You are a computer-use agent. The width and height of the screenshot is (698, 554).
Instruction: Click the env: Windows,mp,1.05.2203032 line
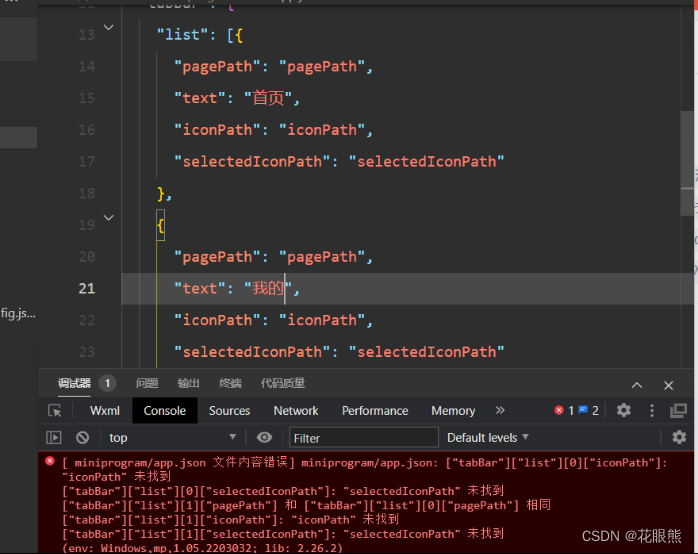(203, 548)
